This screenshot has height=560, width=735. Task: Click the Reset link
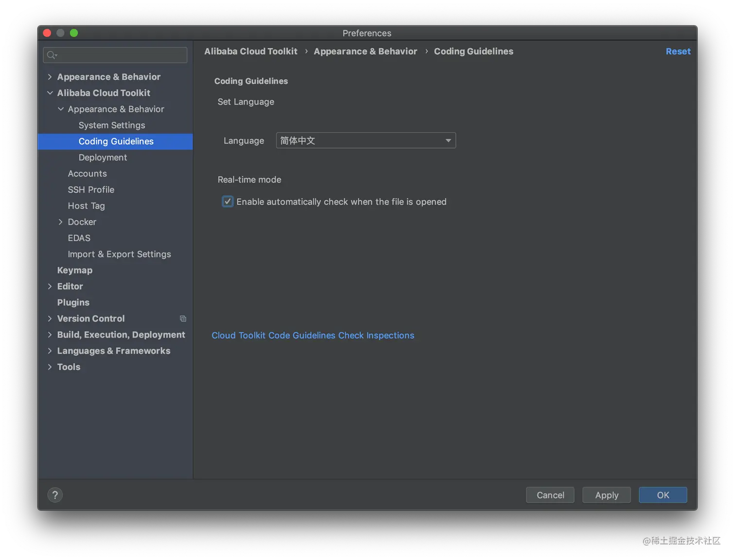point(678,51)
